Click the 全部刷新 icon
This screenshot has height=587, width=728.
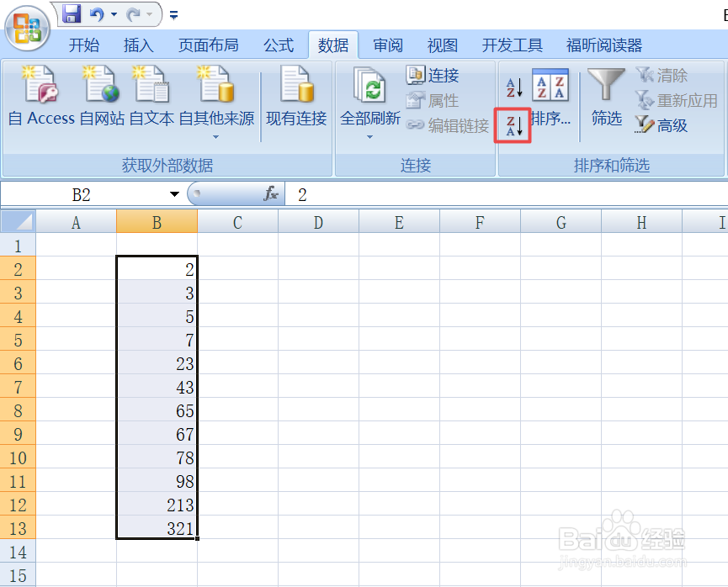[370, 84]
